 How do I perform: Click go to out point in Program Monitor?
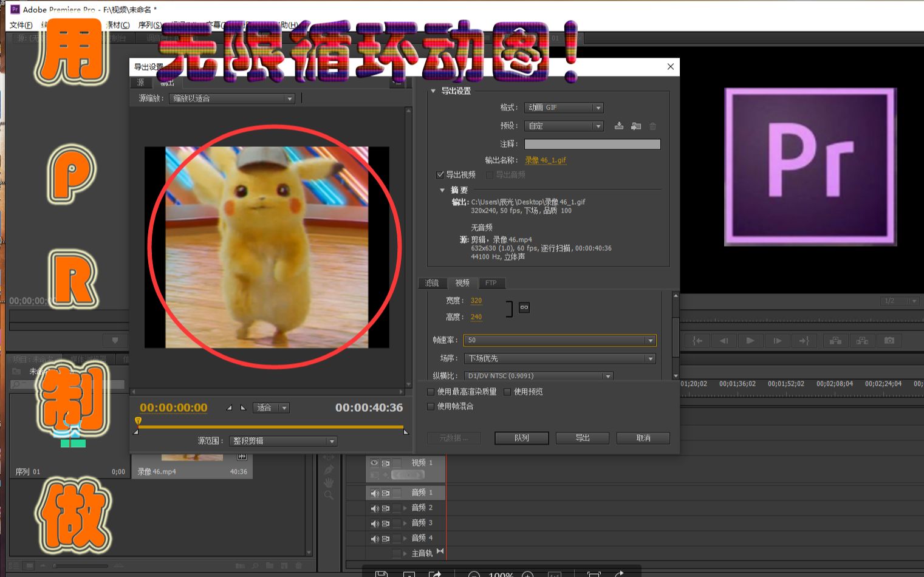coord(804,341)
